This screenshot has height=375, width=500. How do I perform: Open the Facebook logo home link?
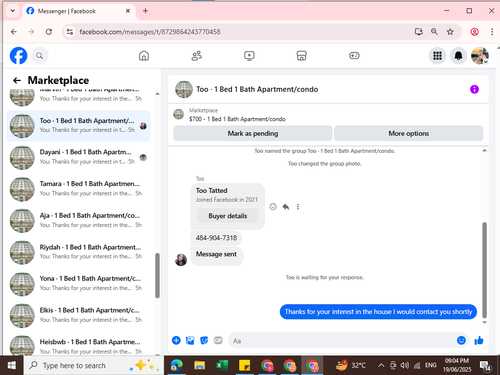point(18,56)
